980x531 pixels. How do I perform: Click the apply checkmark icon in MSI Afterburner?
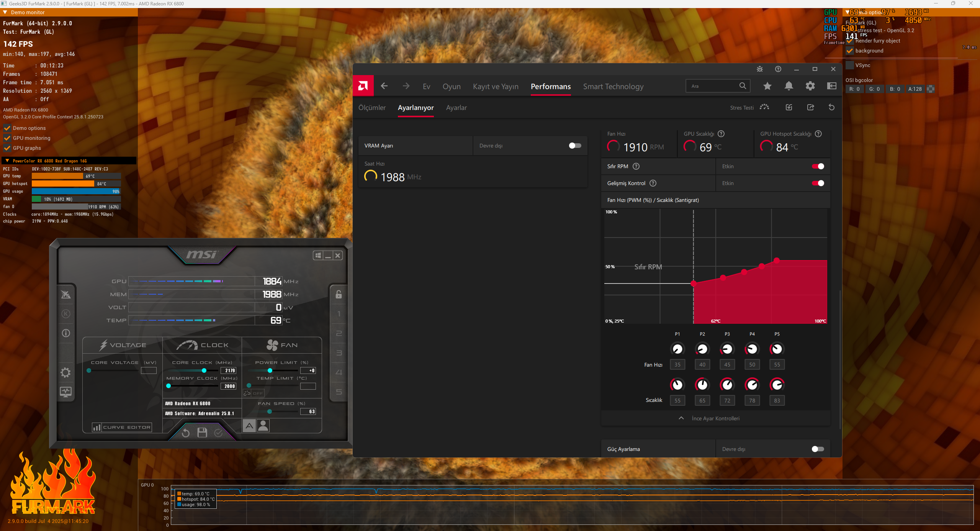[x=218, y=433]
